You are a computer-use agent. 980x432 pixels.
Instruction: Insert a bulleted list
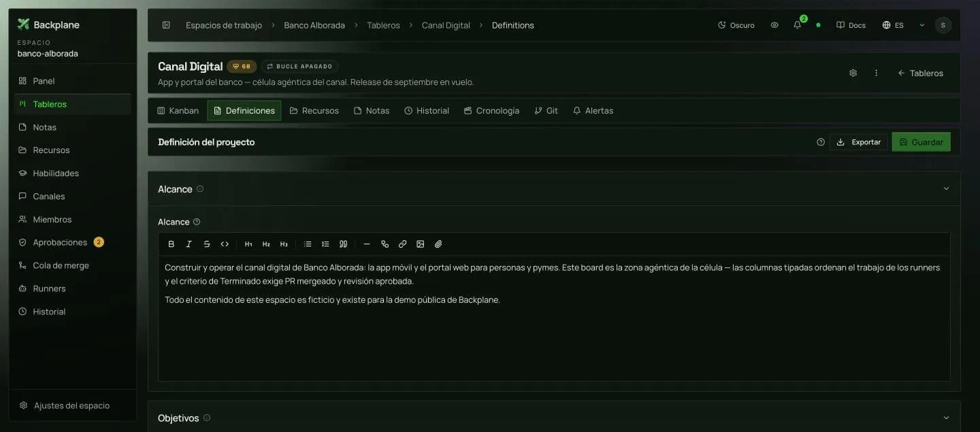pos(308,244)
